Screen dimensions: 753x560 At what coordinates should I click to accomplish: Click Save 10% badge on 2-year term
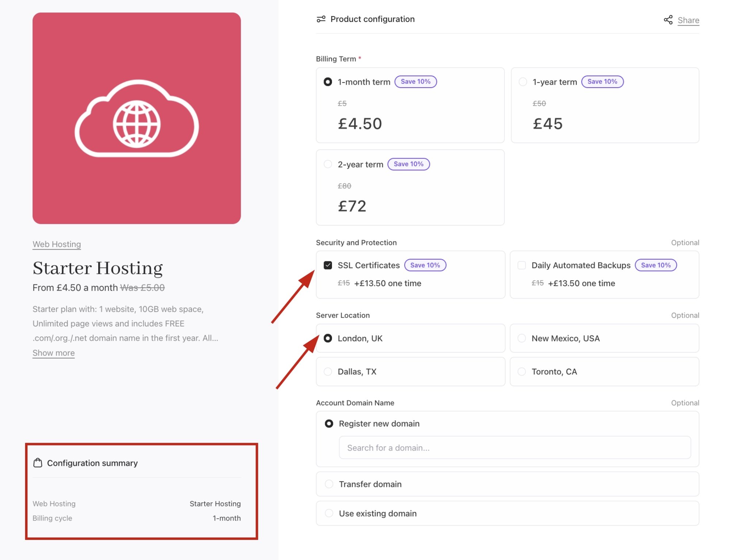(409, 164)
